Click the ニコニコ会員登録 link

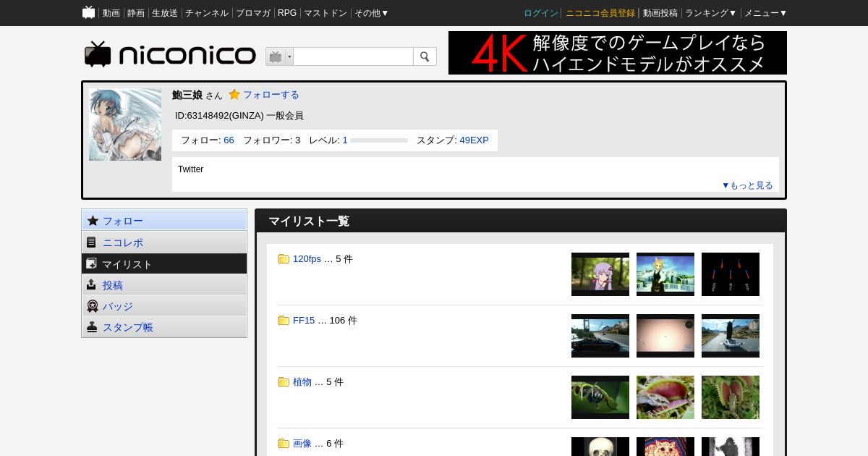tap(600, 13)
